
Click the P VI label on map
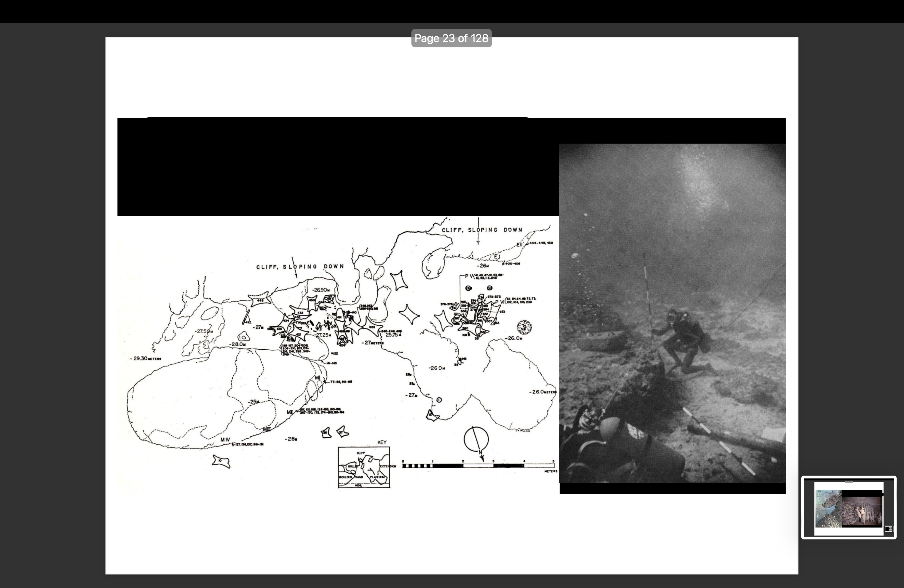coord(499,302)
